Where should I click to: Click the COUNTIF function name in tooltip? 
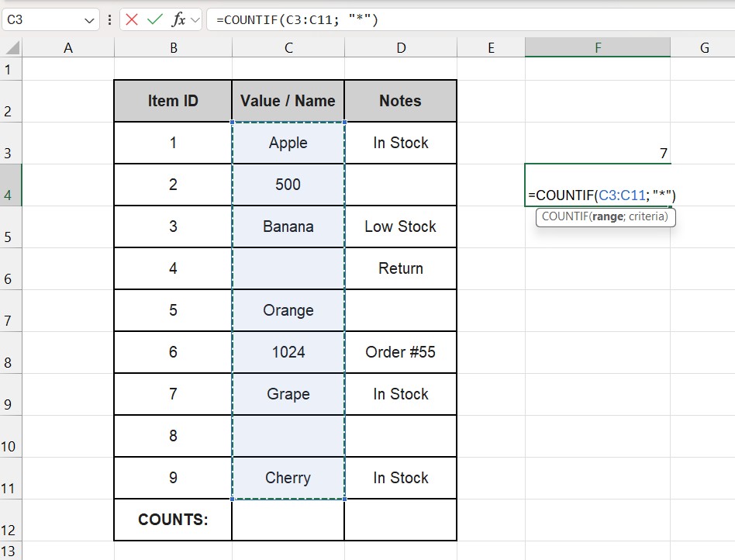click(564, 217)
